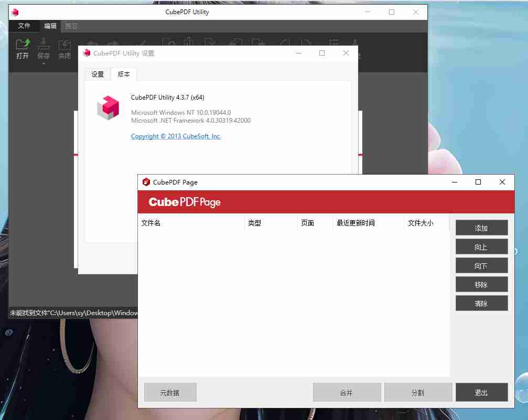Click the main CubePDF Utility window title icon
The width and height of the screenshot is (528, 420).
[x=15, y=12]
